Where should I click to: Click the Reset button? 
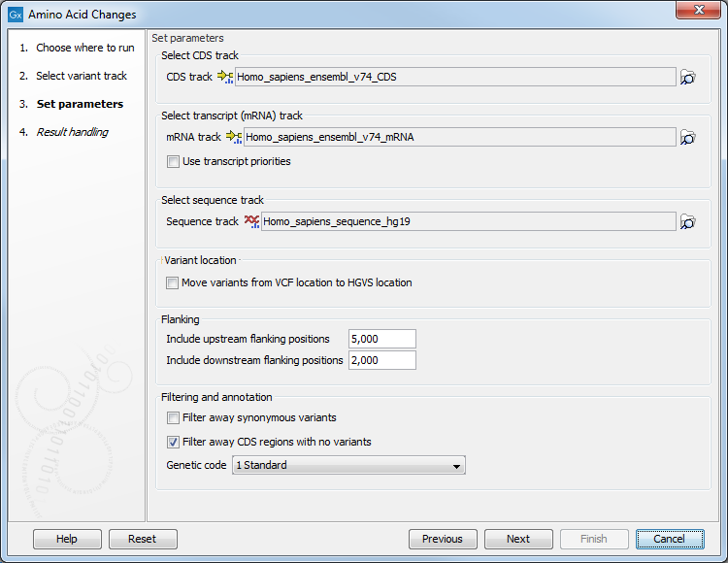[143, 539]
